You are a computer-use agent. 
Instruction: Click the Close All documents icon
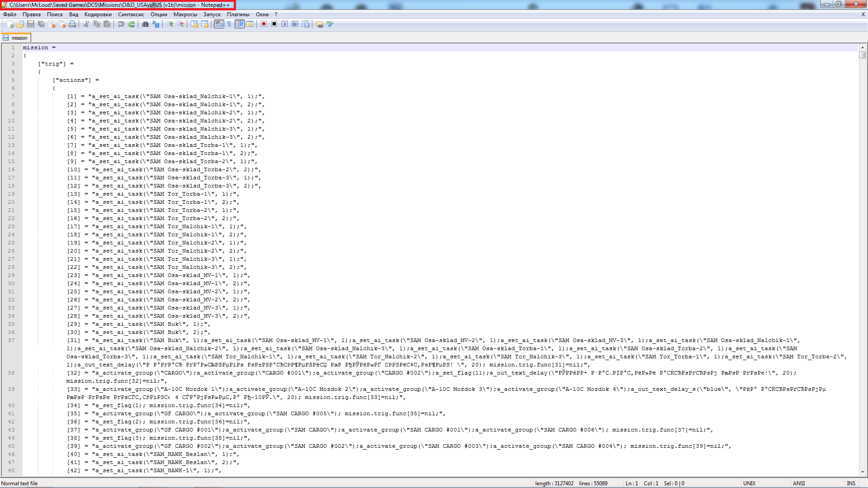tap(62, 24)
